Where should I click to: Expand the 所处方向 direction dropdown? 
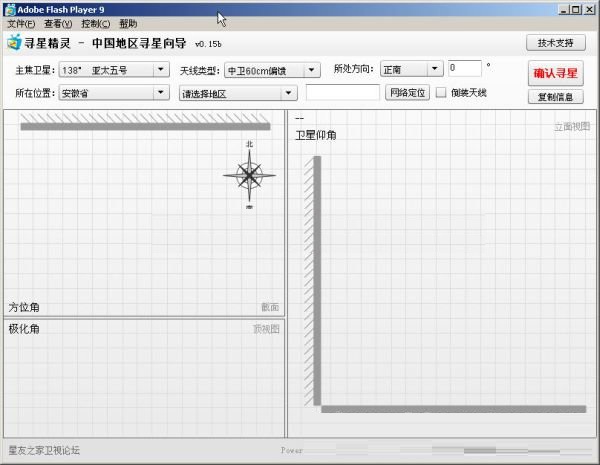pos(412,69)
